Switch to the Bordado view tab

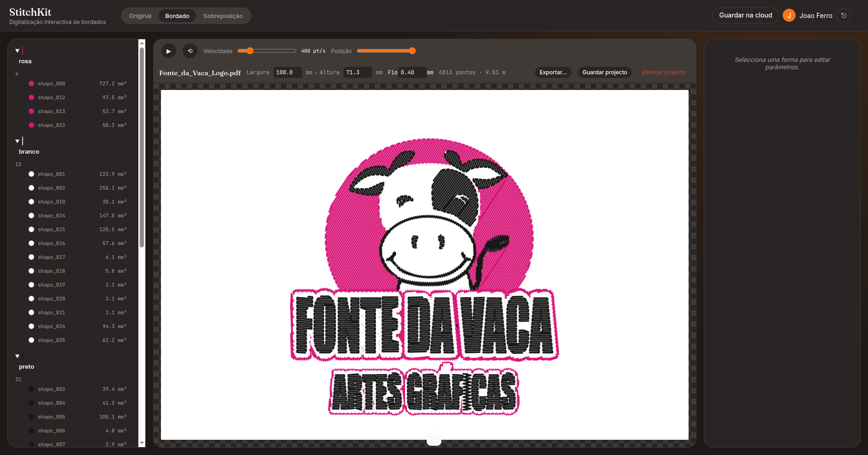tap(177, 16)
